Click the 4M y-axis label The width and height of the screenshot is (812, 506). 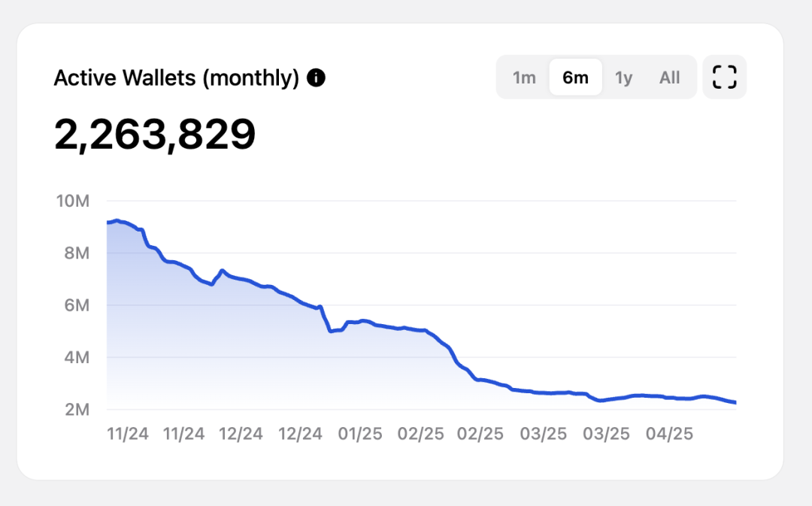pyautogui.click(x=76, y=357)
